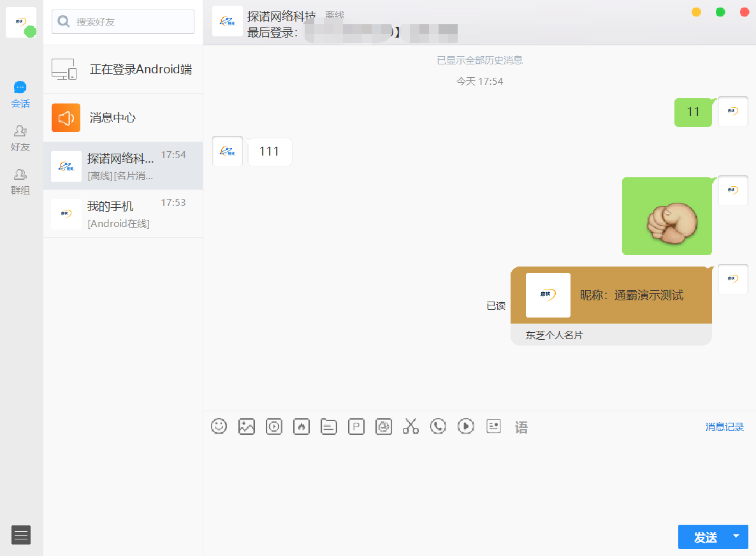Image resolution: width=756 pixels, height=556 pixels.
Task: Select the 会话 tab
Action: [x=20, y=94]
